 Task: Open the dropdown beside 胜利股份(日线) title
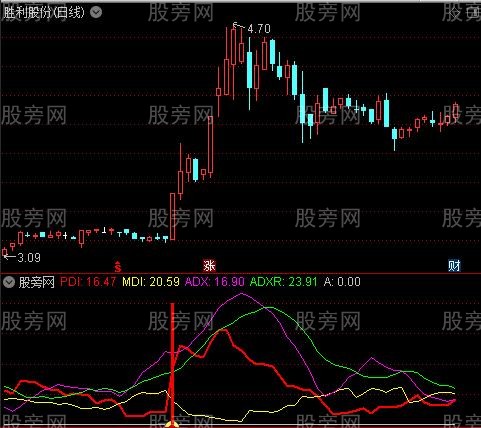[96, 13]
